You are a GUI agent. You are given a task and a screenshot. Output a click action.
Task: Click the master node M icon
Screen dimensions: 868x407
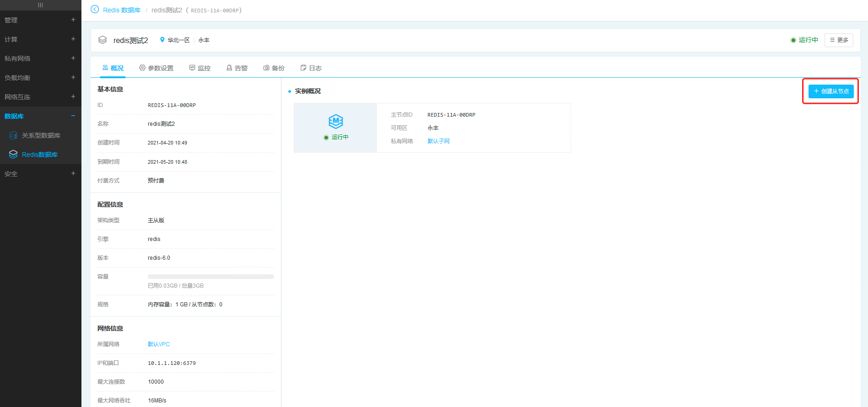[x=336, y=121]
